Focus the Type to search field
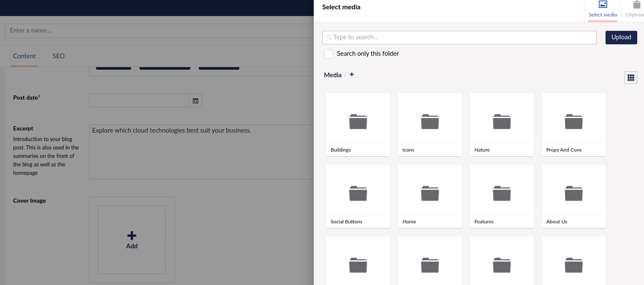 click(x=459, y=38)
